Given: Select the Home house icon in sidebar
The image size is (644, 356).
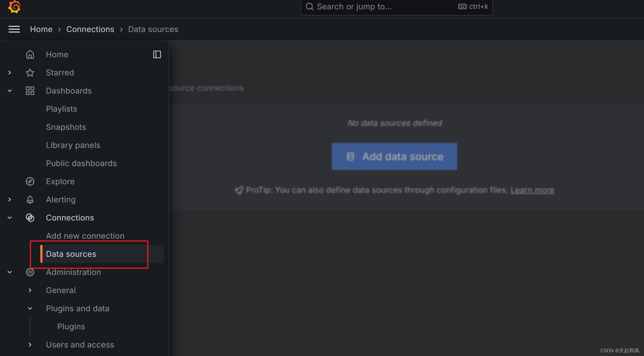Looking at the screenshot, I should click(30, 54).
